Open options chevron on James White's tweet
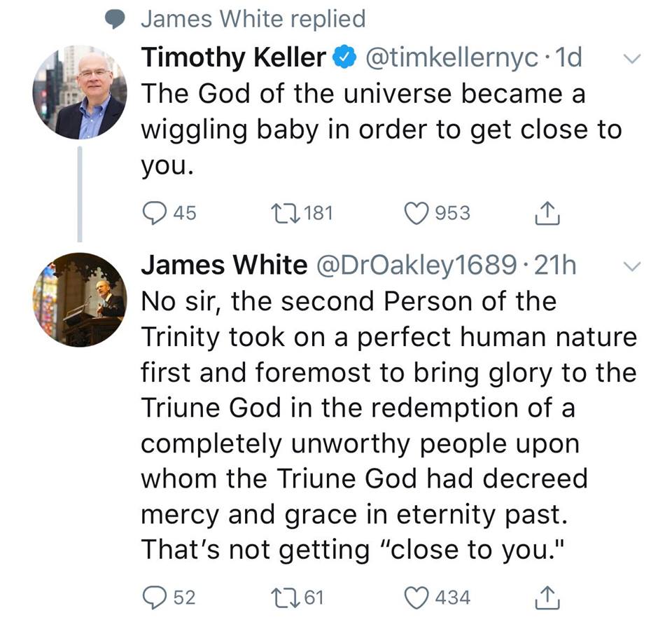Screen dimensions: 672x622 point(631,267)
